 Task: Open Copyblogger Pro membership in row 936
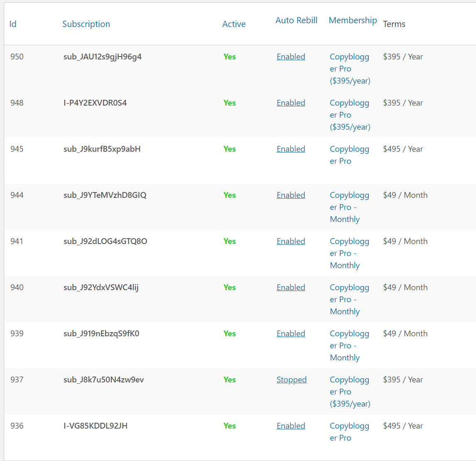coord(349,432)
